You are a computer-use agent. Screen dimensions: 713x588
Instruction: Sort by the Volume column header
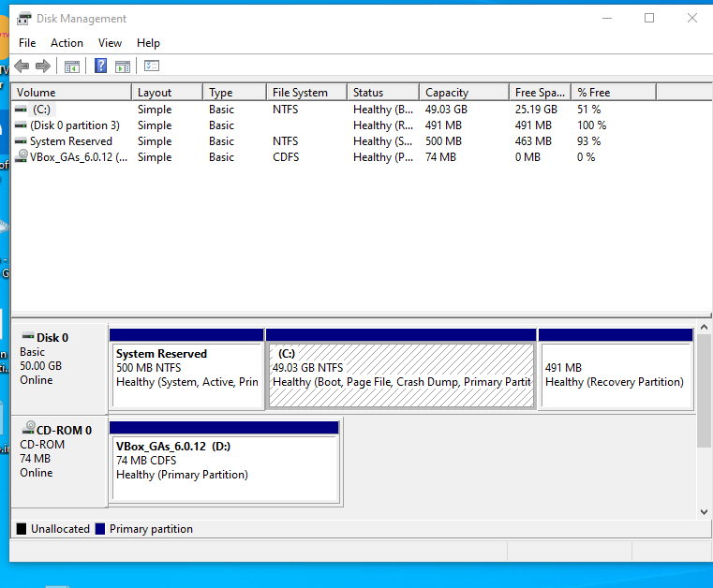[71, 93]
